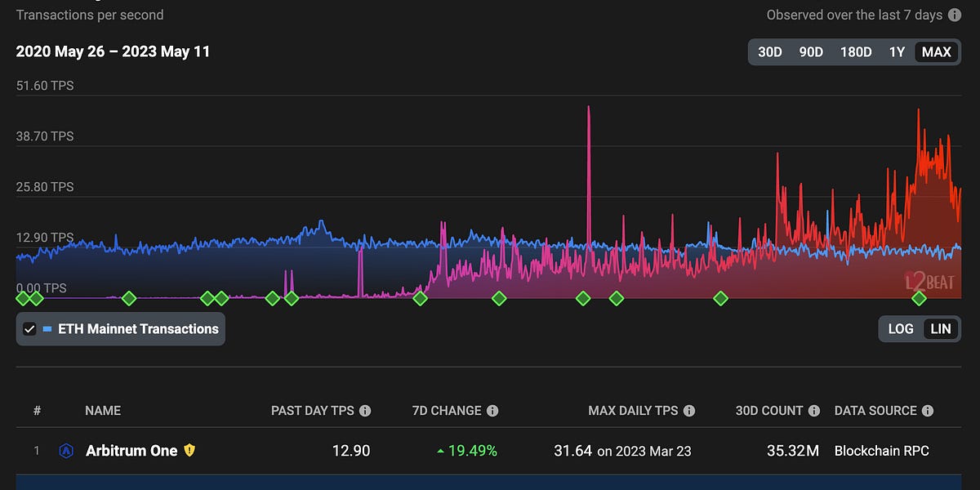Click the rightmost green diamond milestone marker
980x490 pixels.
coord(919,299)
